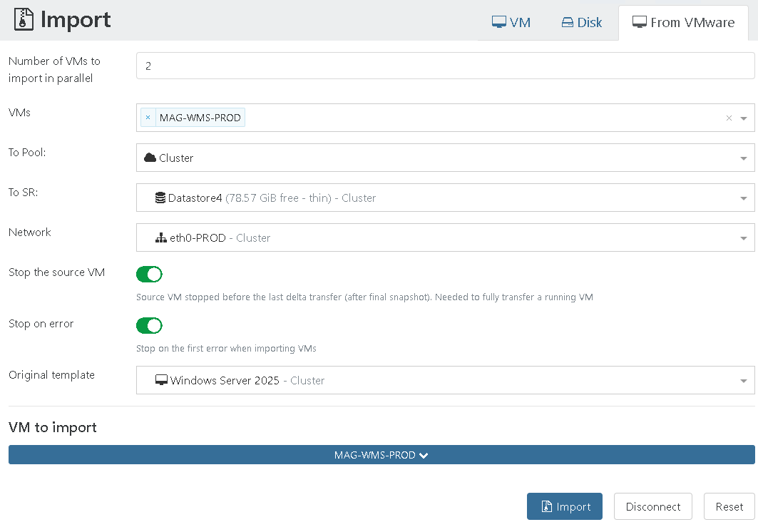758x532 pixels.
Task: Click the monitor icon beside Windows Server 2025
Action: 161,380
